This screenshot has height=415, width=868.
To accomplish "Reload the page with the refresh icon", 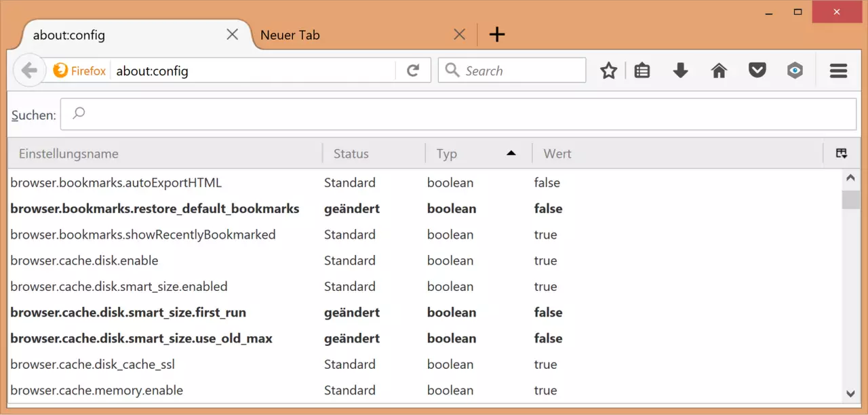I will click(412, 71).
